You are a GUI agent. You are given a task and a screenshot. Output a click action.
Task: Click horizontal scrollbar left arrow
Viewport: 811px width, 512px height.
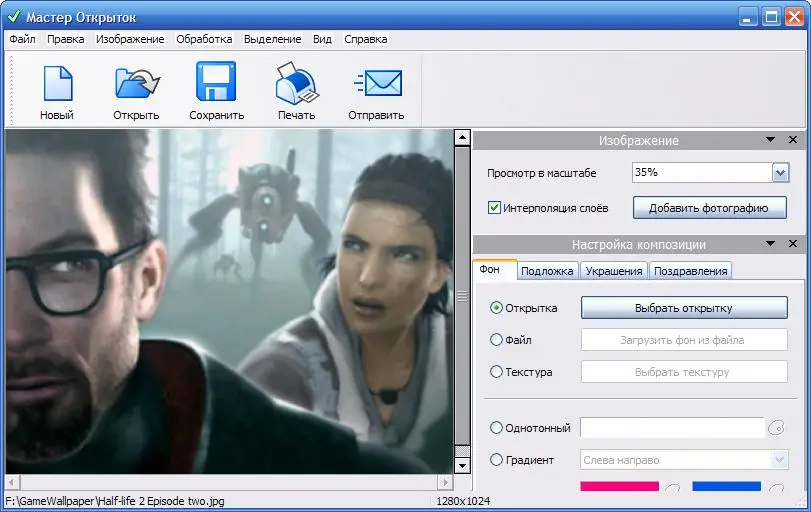pyautogui.click(x=12, y=483)
